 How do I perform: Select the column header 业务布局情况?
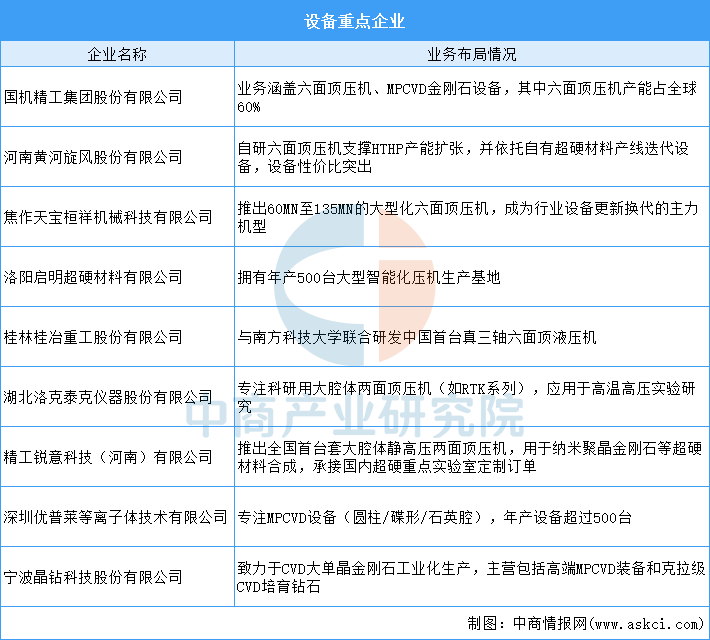coord(472,54)
